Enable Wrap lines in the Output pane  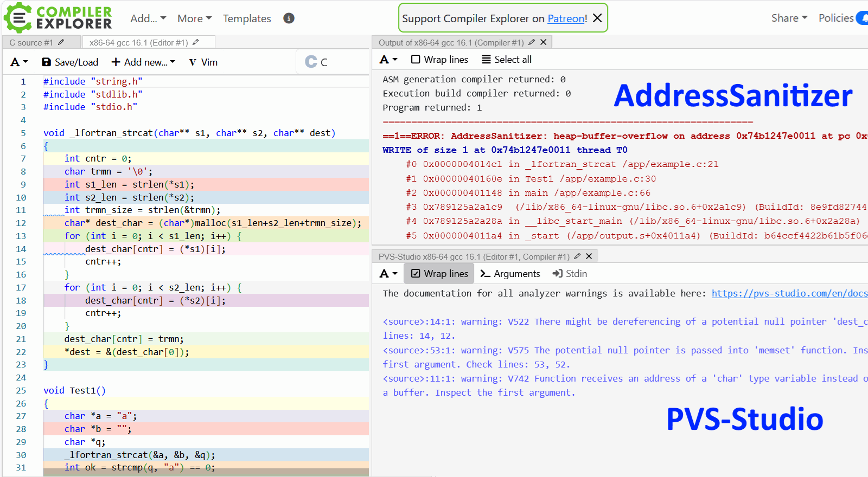click(439, 60)
